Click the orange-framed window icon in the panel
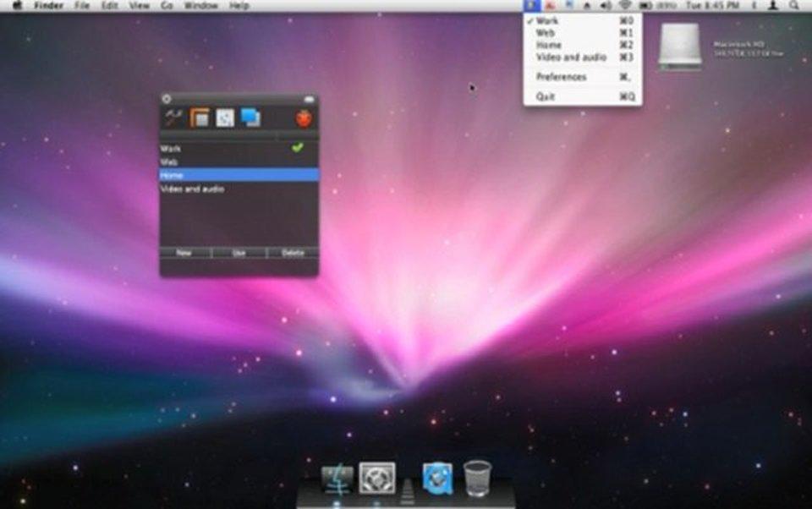The width and height of the screenshot is (812, 509). [200, 118]
